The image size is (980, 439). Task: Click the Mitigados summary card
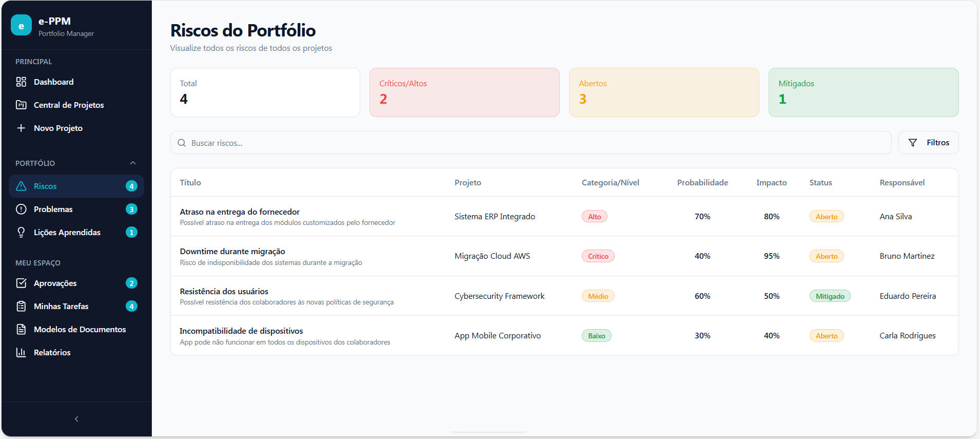tap(864, 92)
